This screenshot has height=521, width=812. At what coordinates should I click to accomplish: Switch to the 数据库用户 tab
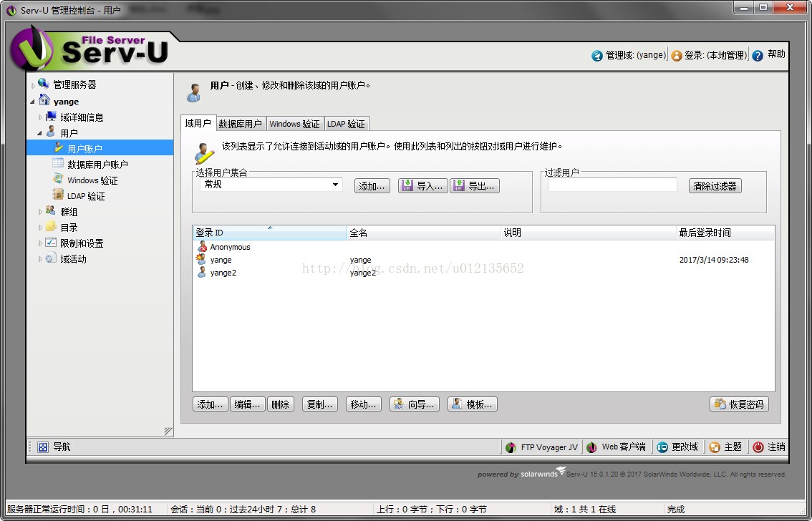(241, 124)
